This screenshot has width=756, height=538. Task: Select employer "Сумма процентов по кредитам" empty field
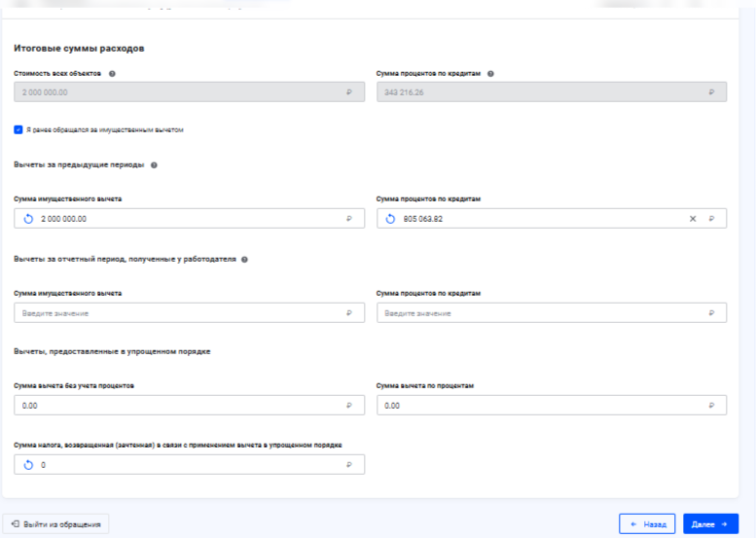coord(545,313)
